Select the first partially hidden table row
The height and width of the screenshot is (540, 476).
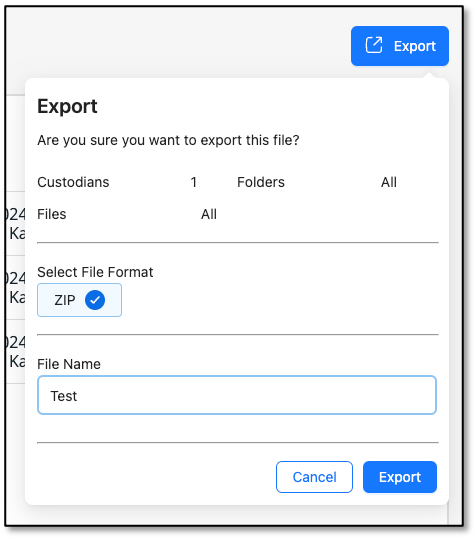(15, 224)
